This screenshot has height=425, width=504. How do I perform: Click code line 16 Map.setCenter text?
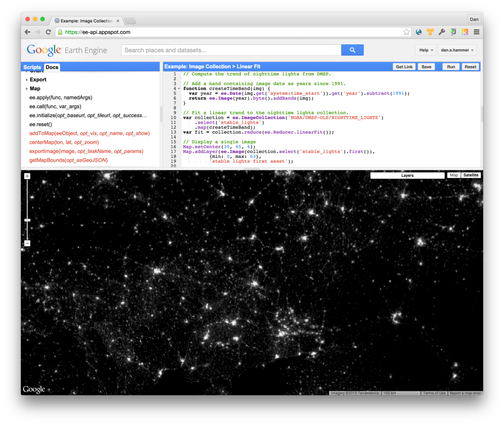pyautogui.click(x=202, y=147)
